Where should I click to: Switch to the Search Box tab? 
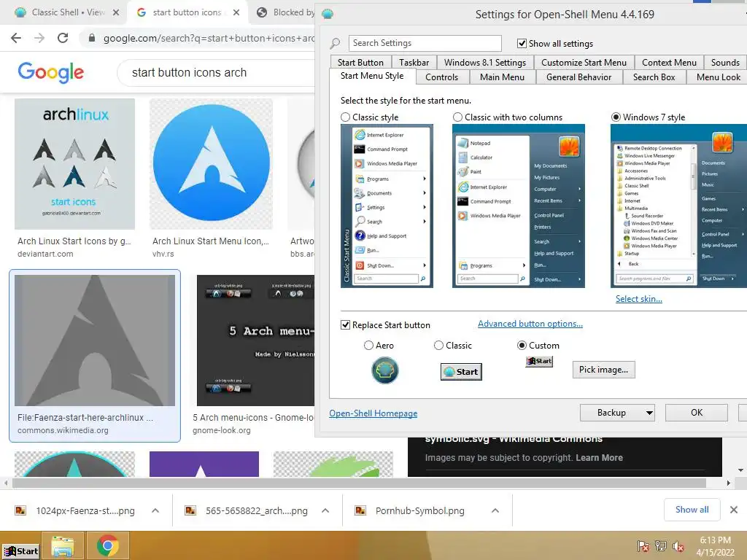[x=654, y=77]
